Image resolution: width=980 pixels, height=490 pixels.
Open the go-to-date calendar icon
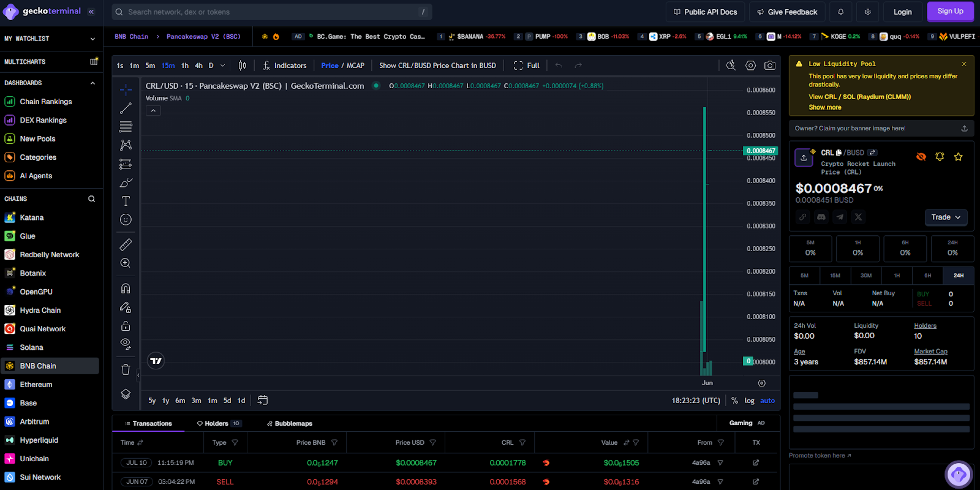(263, 400)
